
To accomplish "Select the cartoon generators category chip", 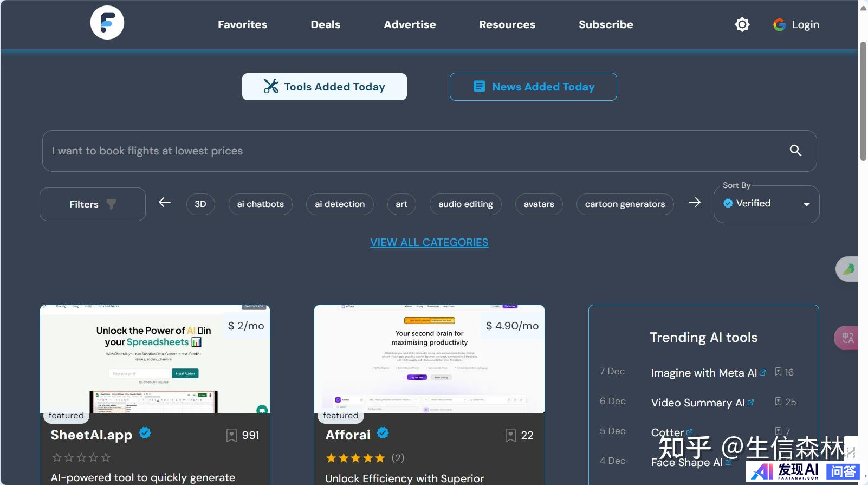I will point(625,204).
